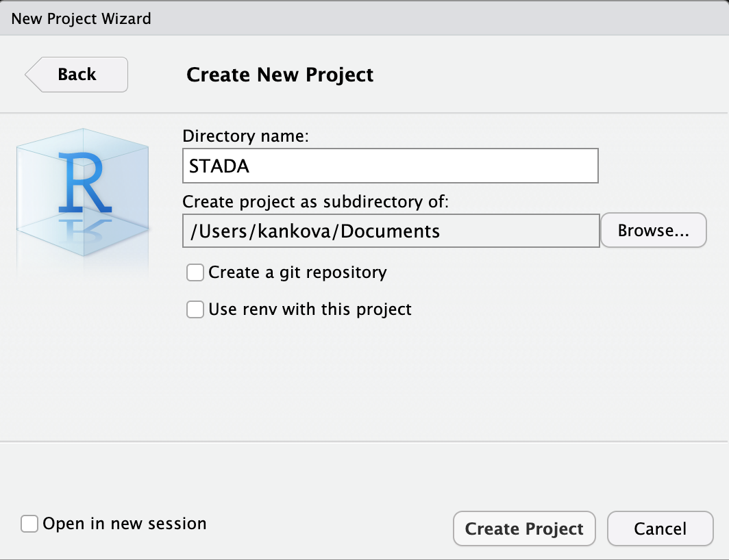Click the Directory name input field
Viewport: 729px width, 560px height.
pos(390,166)
